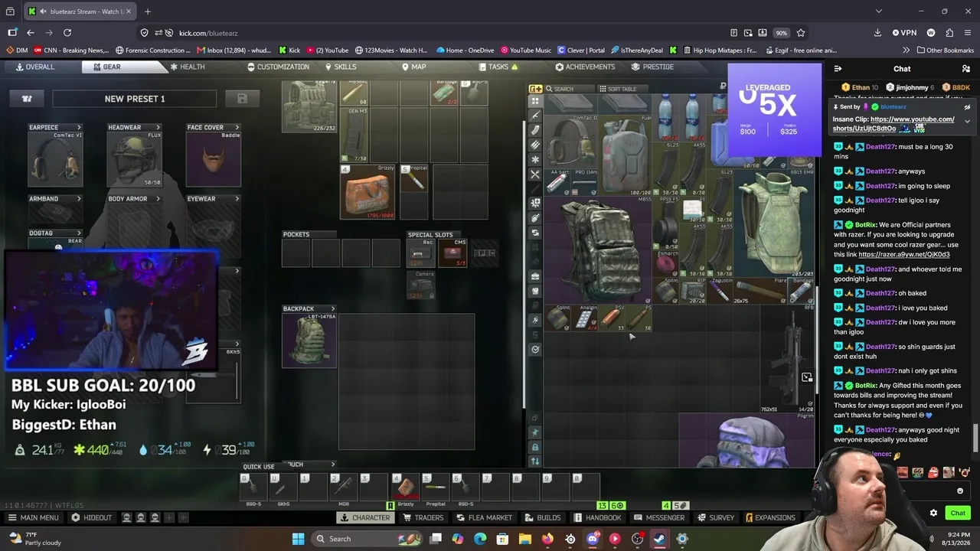The image size is (980, 551).
Task: Sort the stash with Sort Table
Action: 621,89
